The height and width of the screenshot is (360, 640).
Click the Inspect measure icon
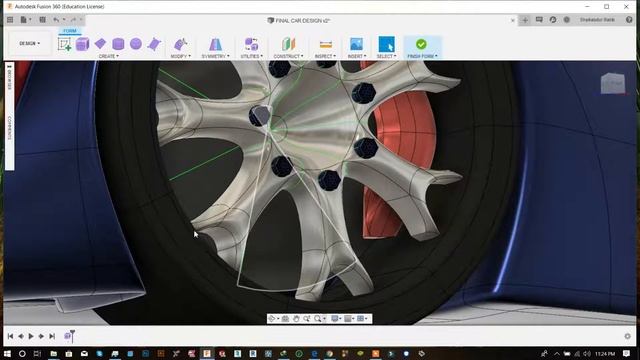325,44
